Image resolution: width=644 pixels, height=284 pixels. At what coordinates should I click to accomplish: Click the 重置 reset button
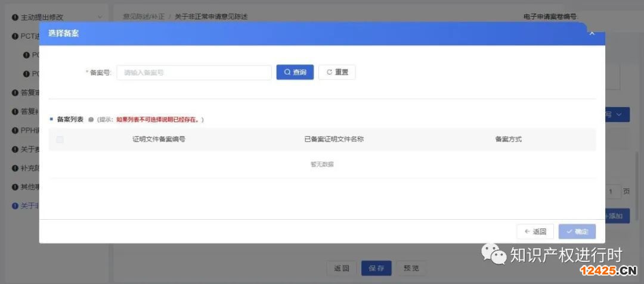[x=337, y=72]
